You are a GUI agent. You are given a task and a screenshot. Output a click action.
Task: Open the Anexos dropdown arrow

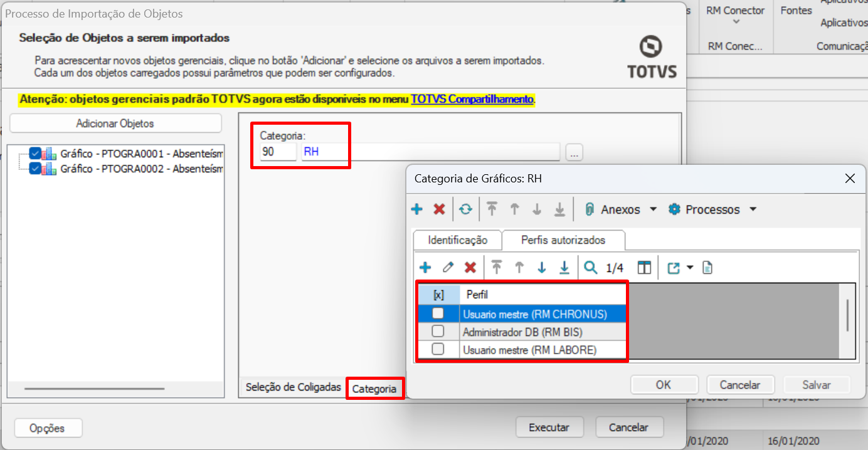coord(653,209)
